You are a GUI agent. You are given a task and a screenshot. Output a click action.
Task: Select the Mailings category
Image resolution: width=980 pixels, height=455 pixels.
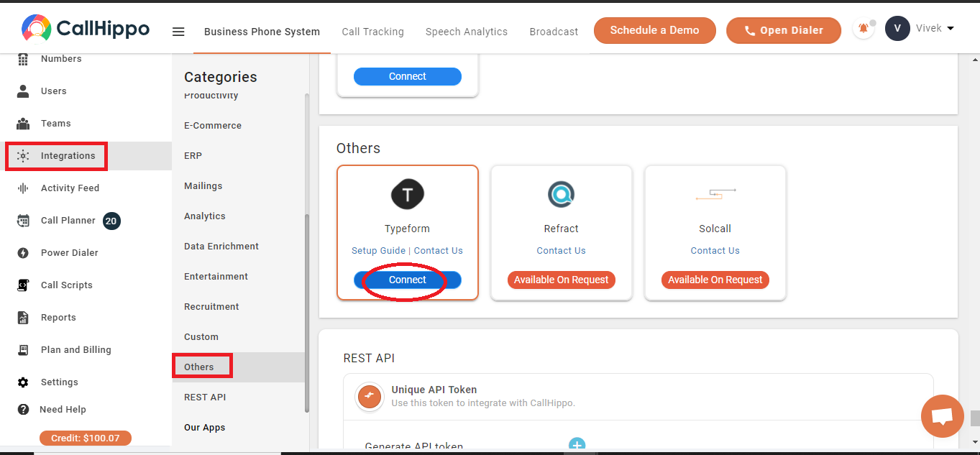[x=203, y=186]
